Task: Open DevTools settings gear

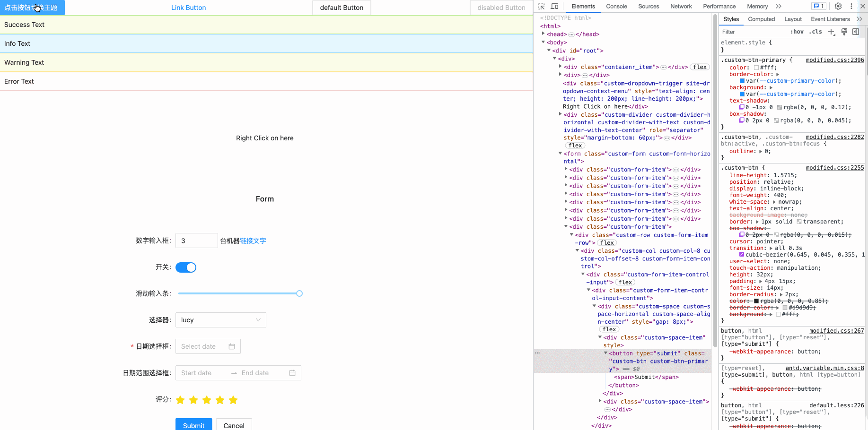Action: (838, 6)
